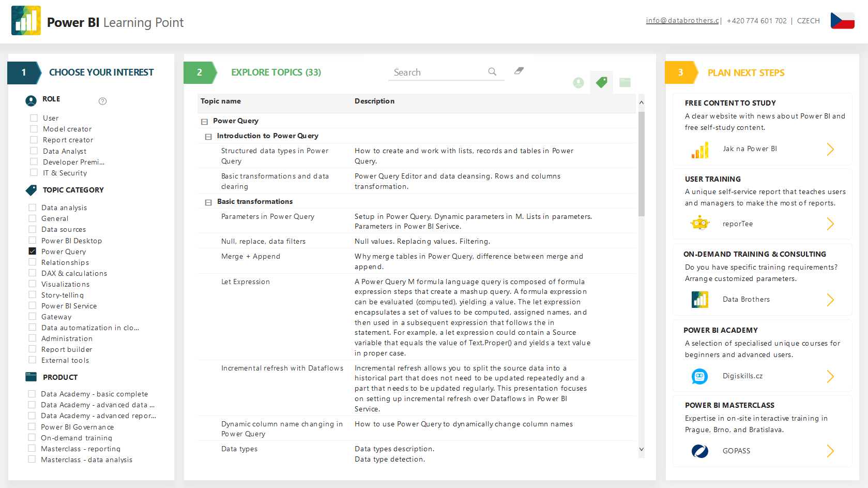Viewport: 868px width, 488px height.
Task: Switch to the green tag category view
Action: (x=601, y=82)
